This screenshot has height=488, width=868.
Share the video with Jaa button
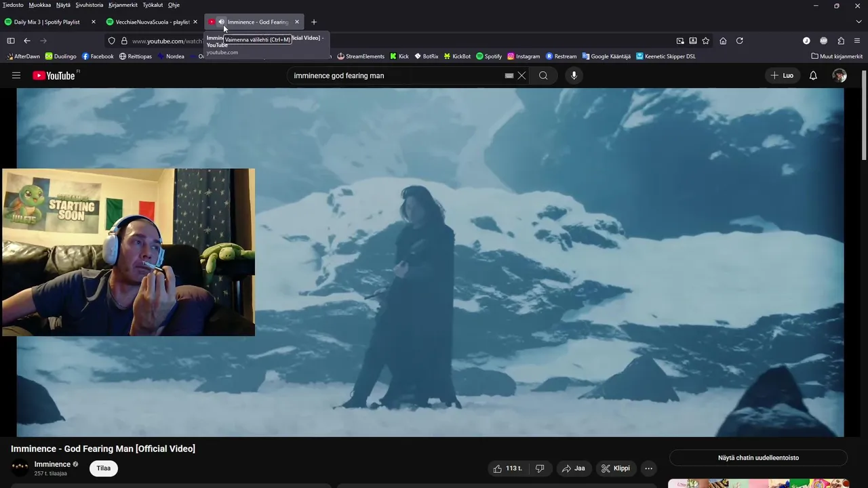574,468
